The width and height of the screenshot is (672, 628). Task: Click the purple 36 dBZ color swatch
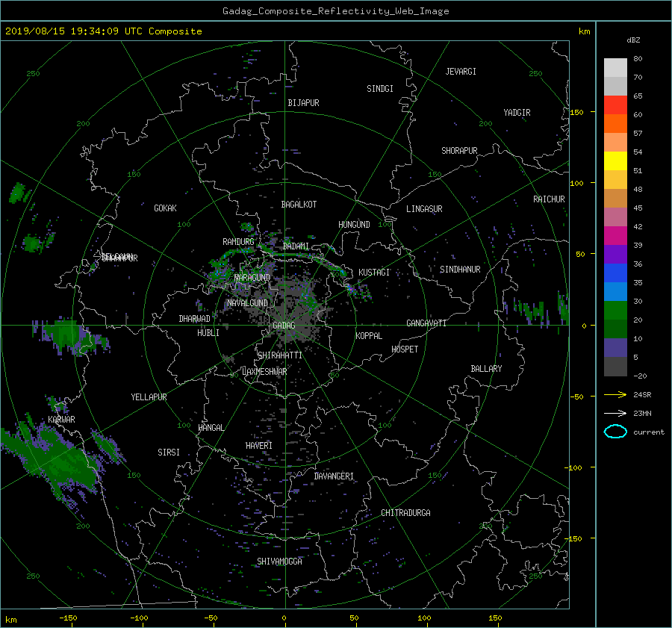pyautogui.click(x=615, y=254)
